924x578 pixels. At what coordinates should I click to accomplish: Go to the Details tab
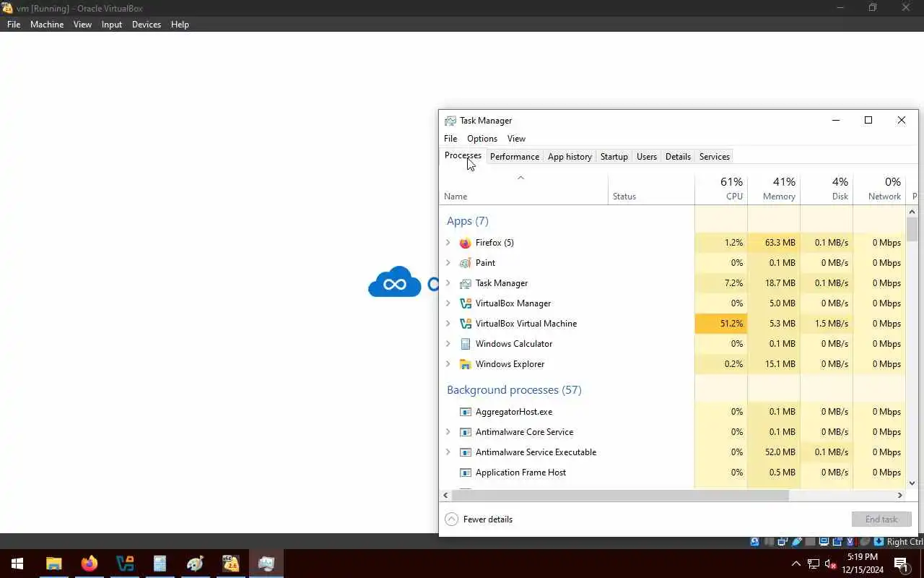[678, 157]
